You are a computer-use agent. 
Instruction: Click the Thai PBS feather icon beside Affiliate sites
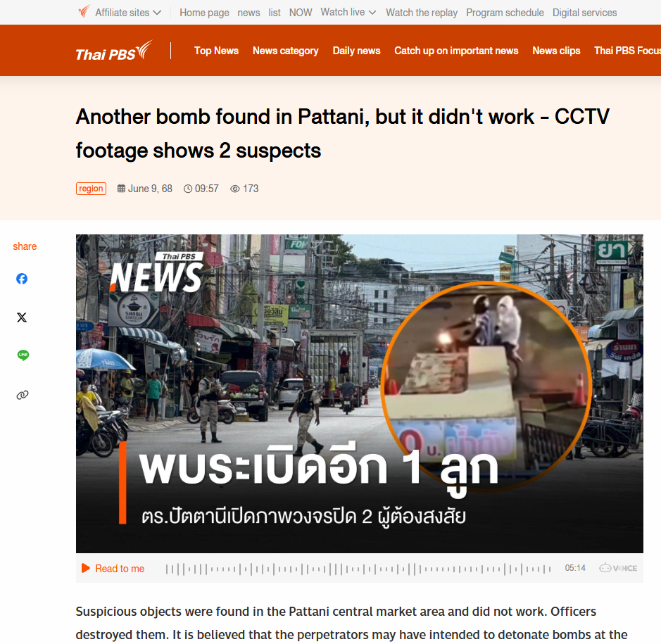click(x=84, y=11)
